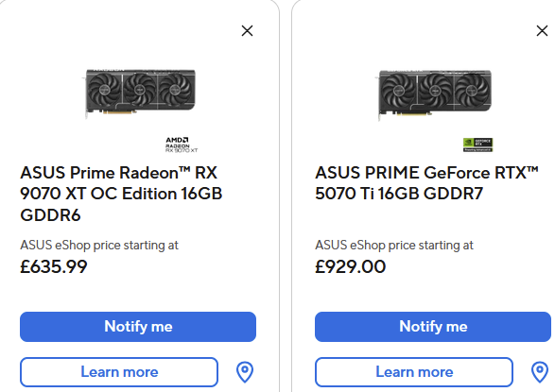Click the middle fan on the GeForce card photo
The height and width of the screenshot is (392, 555).
[x=436, y=91]
